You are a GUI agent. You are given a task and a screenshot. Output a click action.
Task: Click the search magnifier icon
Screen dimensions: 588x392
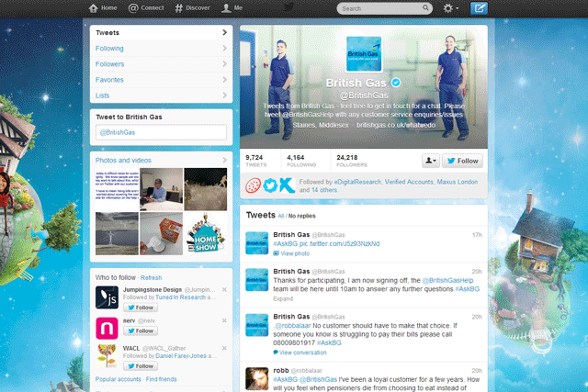425,7
